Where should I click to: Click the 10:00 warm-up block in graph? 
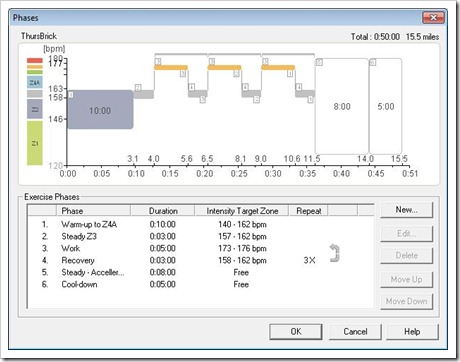[100, 109]
